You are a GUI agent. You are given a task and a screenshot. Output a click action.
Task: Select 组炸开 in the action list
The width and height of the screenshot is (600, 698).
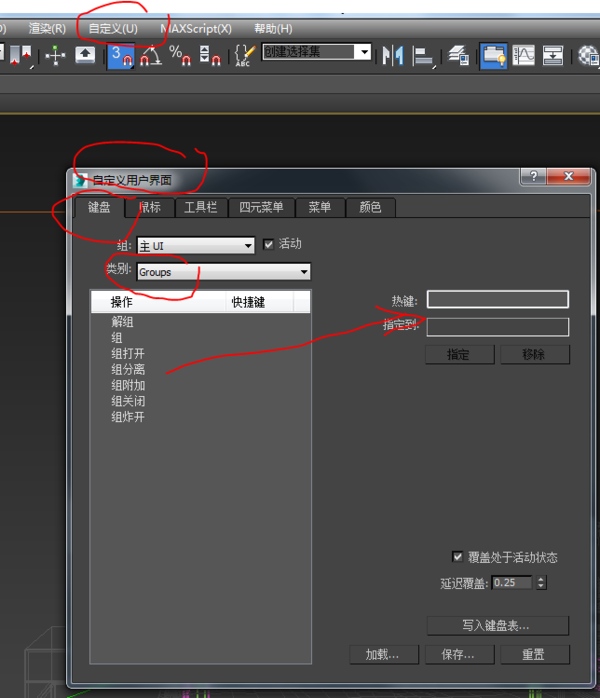pyautogui.click(x=128, y=417)
